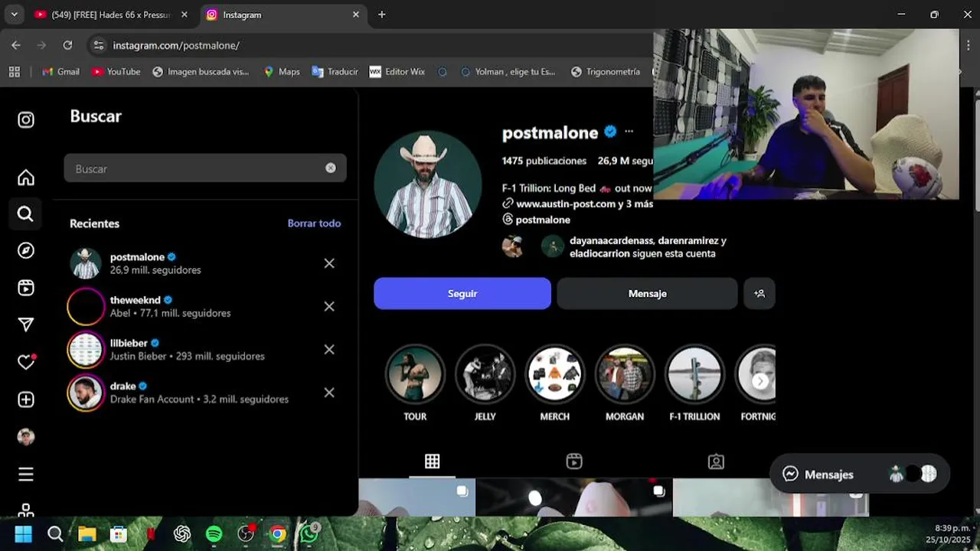Remove drake from recent searches
This screenshot has width=980, height=551.
329,393
